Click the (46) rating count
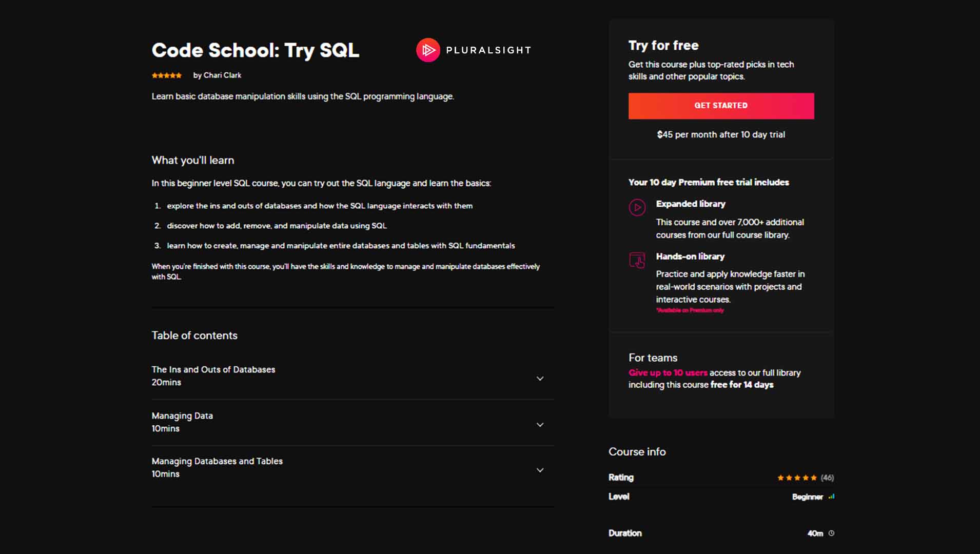The height and width of the screenshot is (554, 980). click(x=827, y=478)
